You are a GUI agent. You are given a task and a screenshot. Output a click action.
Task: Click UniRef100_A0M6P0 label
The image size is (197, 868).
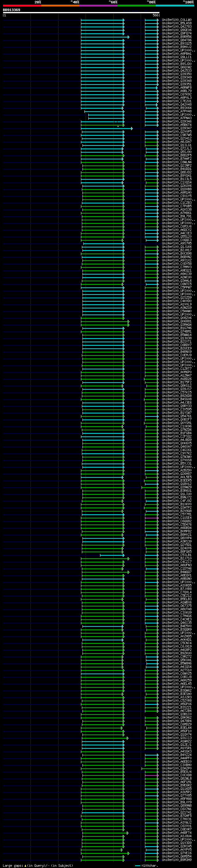click(x=177, y=372)
